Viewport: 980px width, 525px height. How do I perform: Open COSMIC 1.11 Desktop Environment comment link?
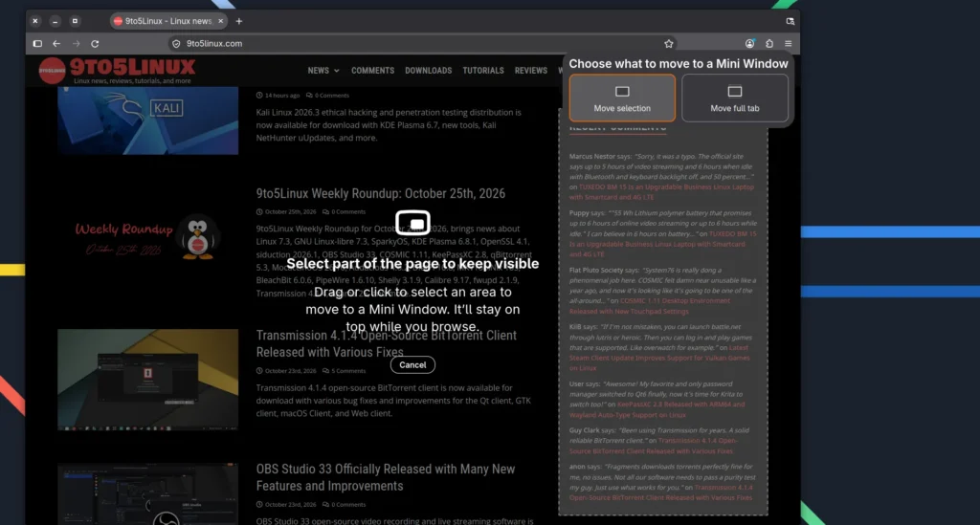point(650,305)
